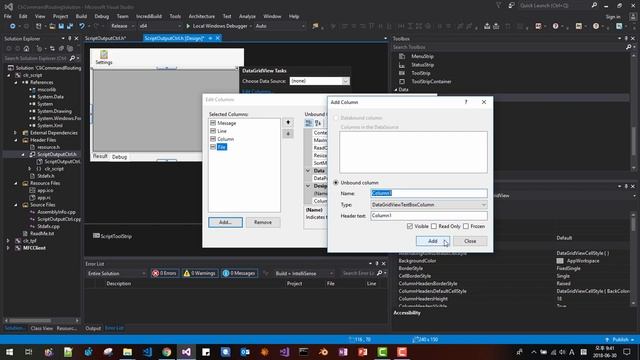640x360 pixels.
Task: Click Undo toolbar icon
Action: pos(82,26)
